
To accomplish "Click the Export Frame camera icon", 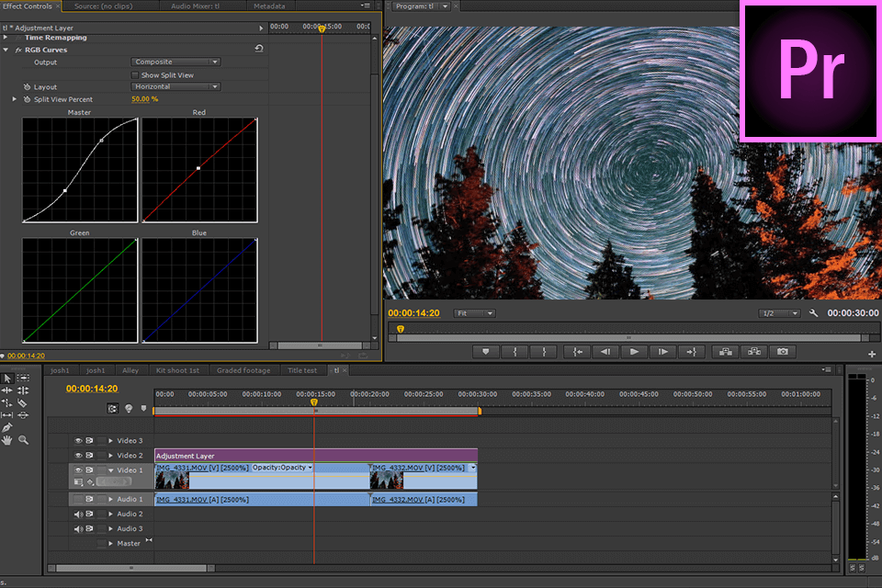I will [x=782, y=351].
